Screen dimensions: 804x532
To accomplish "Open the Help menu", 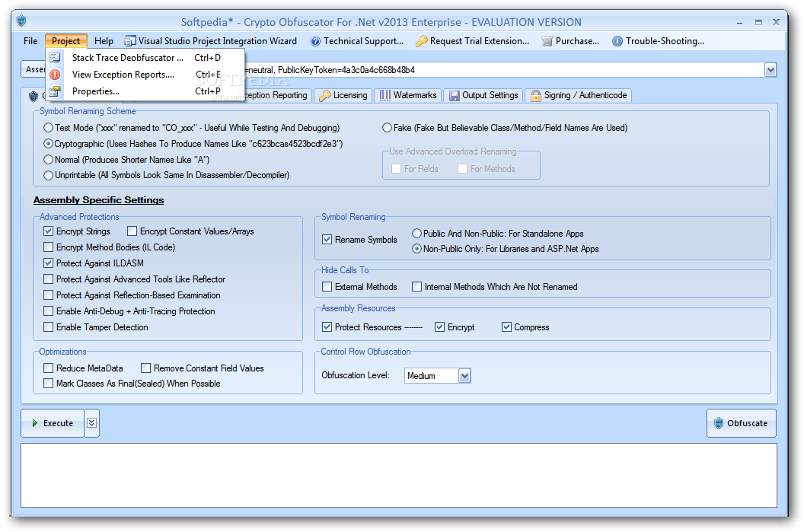I will tap(104, 41).
